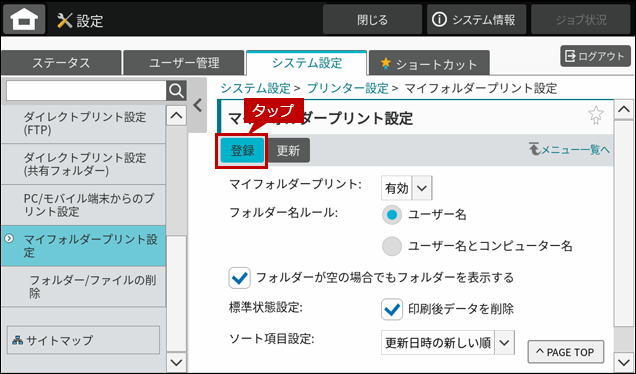Click the search magnifier icon
Screen dimensions: 636x374
(176, 90)
